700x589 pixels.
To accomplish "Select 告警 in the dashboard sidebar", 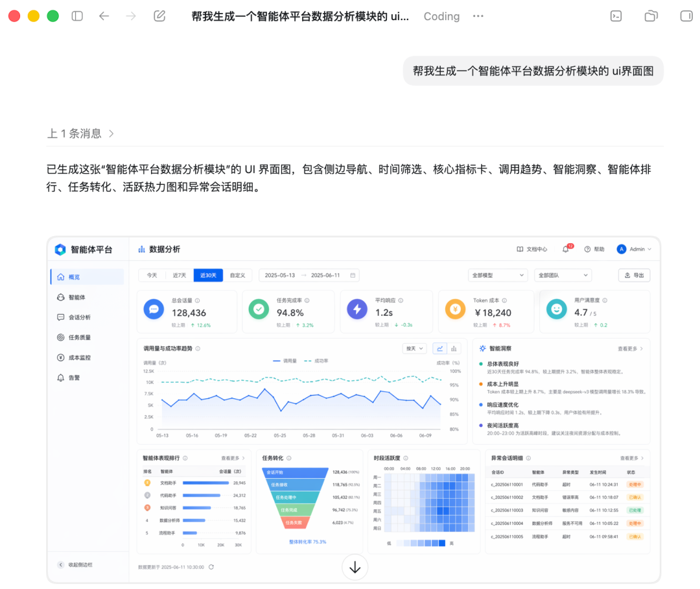I will point(69,378).
